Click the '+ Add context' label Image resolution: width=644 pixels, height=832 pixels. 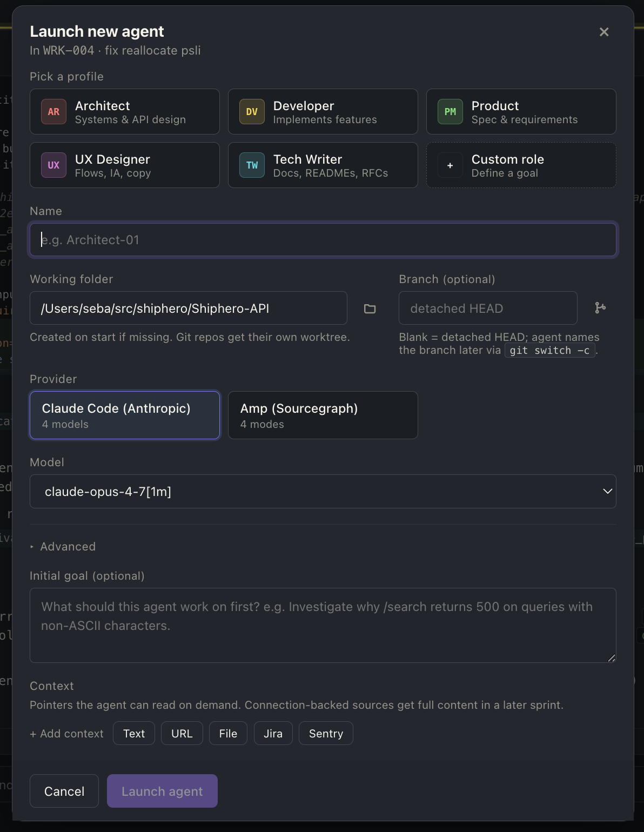66,734
